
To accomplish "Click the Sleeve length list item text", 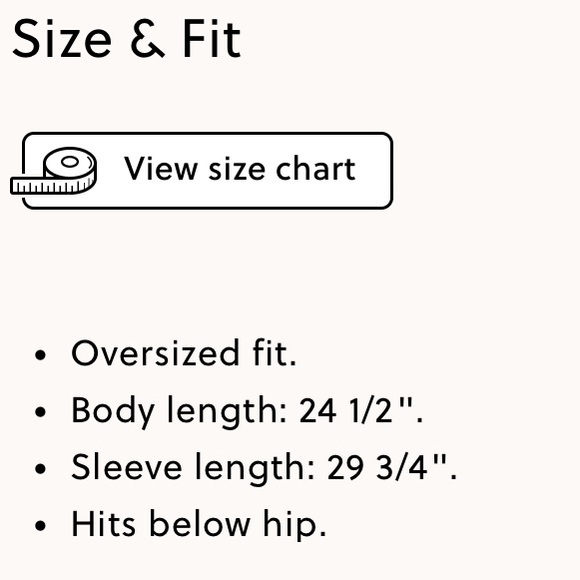I will click(x=264, y=468).
